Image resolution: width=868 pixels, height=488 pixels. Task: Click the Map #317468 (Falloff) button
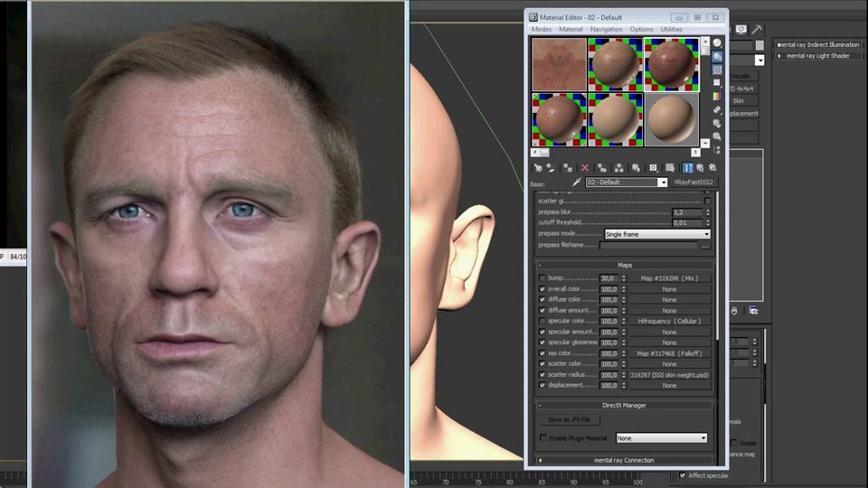coord(669,353)
